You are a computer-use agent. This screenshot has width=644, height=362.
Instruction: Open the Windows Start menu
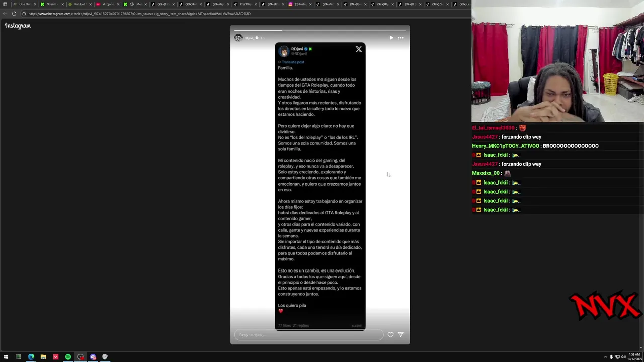click(6, 357)
